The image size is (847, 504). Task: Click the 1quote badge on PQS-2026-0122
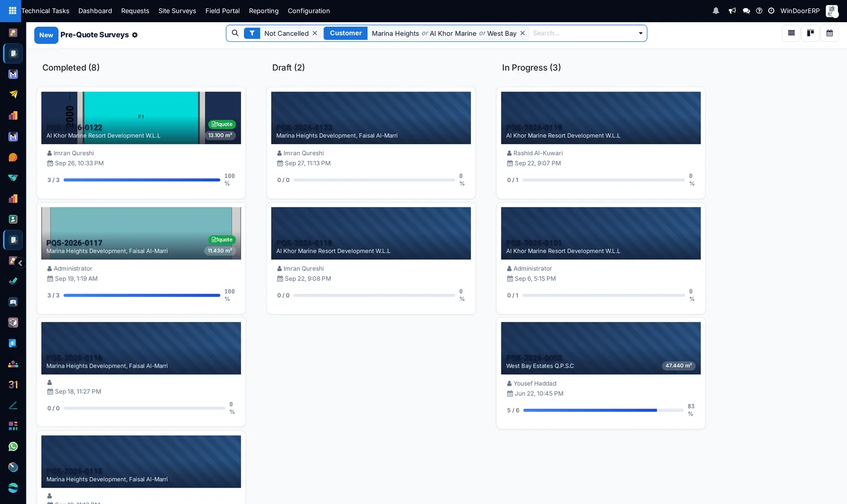click(x=222, y=124)
